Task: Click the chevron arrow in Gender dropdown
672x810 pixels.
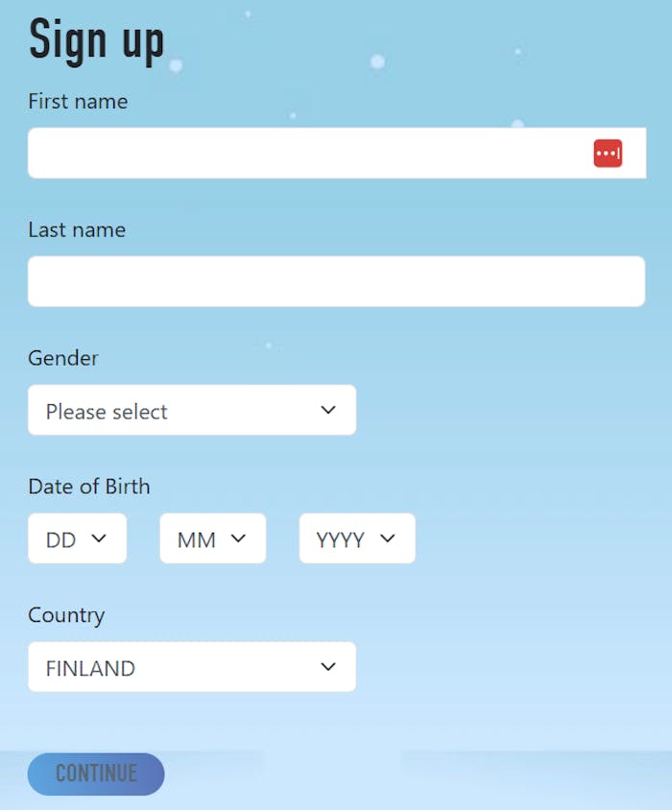Action: pyautogui.click(x=328, y=410)
